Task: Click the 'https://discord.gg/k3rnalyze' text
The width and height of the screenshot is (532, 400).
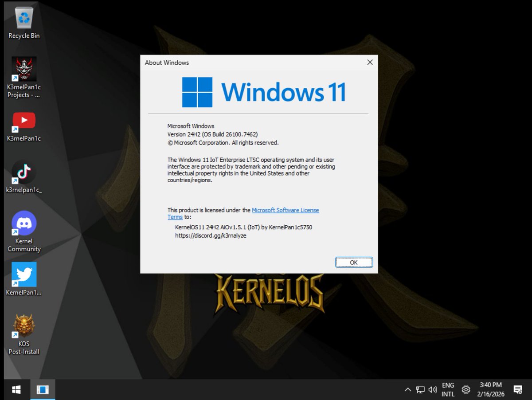Action: pyautogui.click(x=211, y=236)
